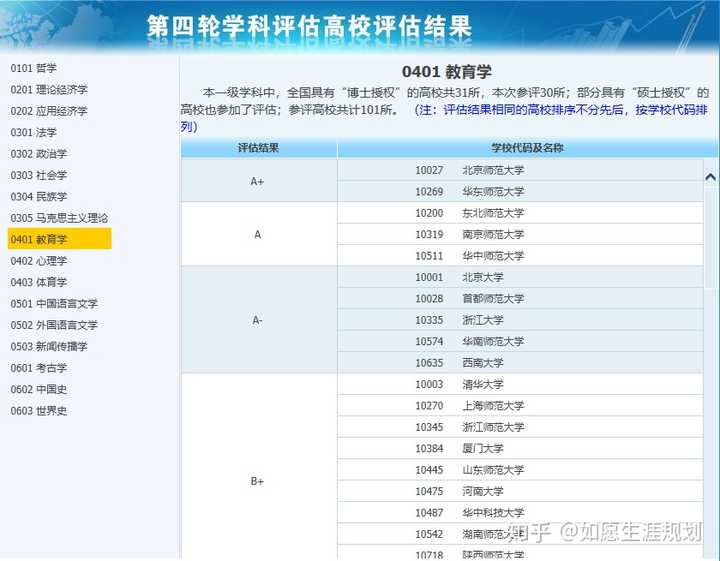Go to 0303 社会学 results

pos(39,175)
